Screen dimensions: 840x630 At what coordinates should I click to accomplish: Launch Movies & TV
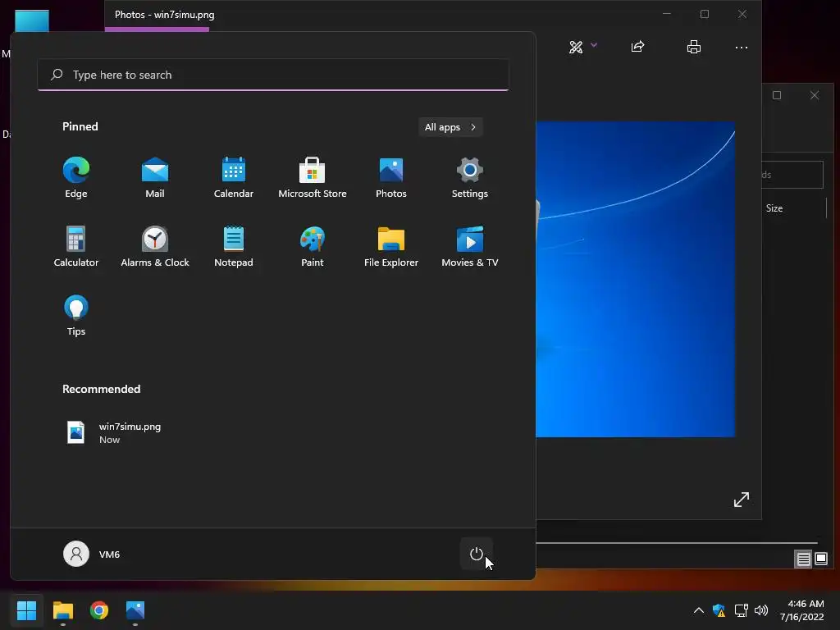click(470, 246)
